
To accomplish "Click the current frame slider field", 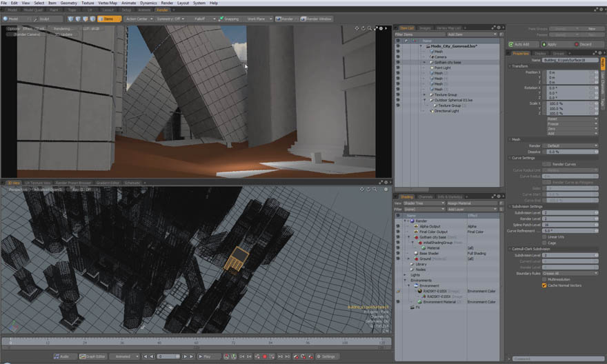I will (x=168, y=356).
